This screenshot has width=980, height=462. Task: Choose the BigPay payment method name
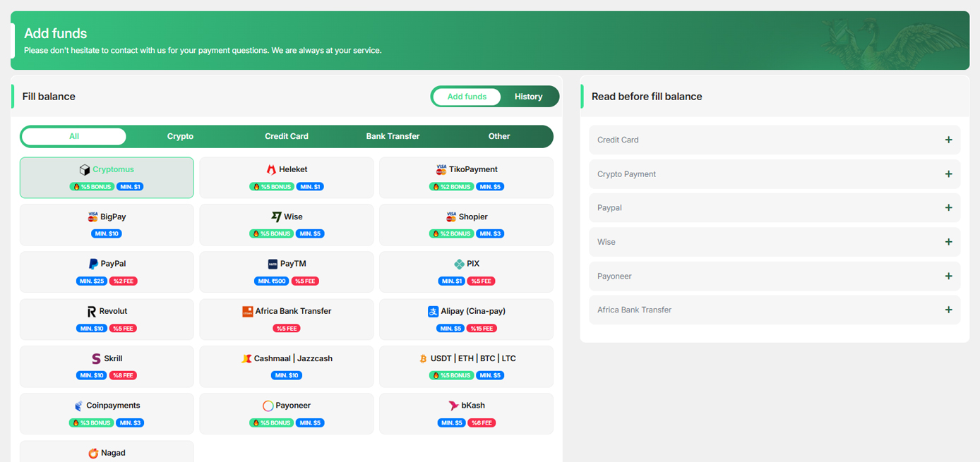tap(114, 217)
